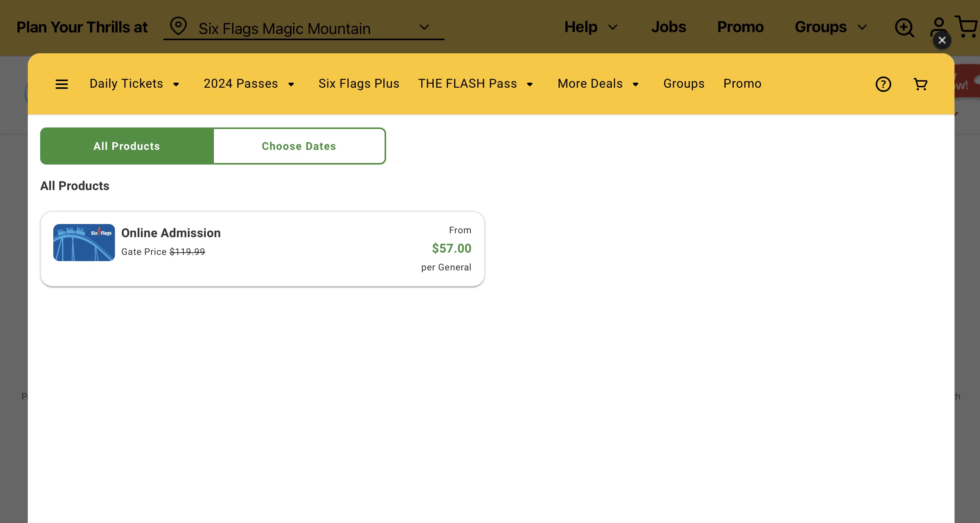Open the hamburger menu in yellow bar
This screenshot has height=523, width=980.
point(62,84)
